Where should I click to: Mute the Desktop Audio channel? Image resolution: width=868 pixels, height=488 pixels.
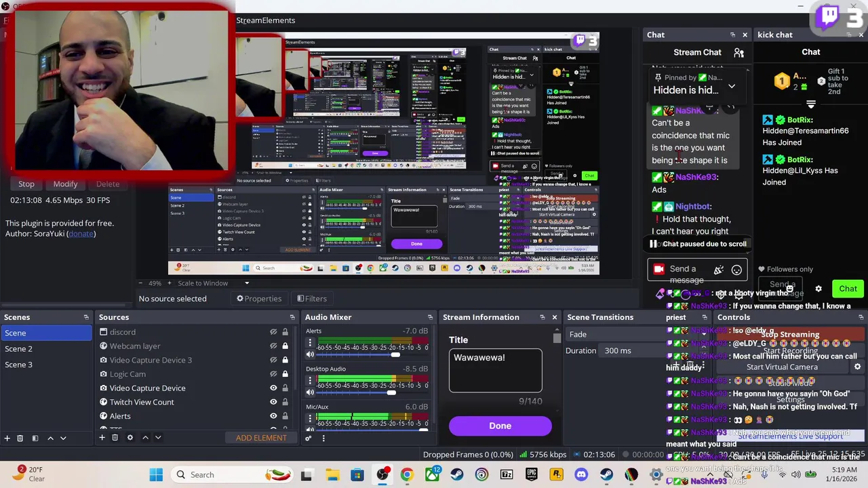pos(310,392)
